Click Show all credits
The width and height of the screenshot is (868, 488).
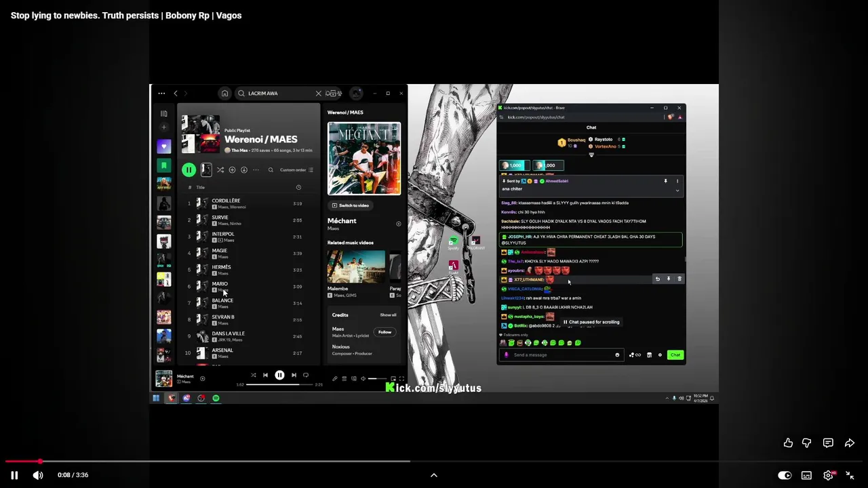click(x=388, y=315)
